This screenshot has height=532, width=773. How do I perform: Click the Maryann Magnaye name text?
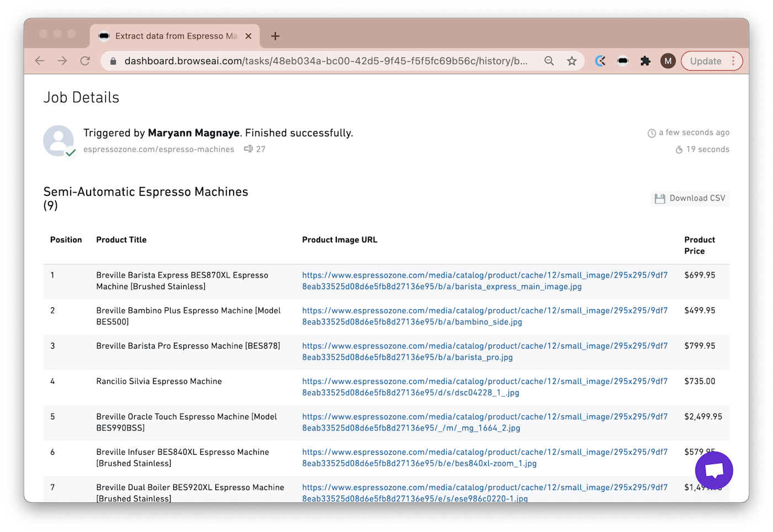tap(194, 133)
